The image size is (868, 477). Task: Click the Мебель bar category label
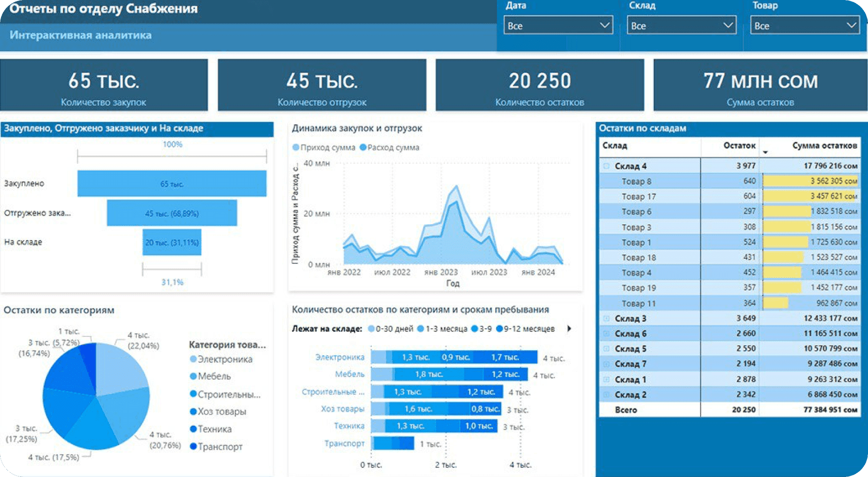point(349,374)
